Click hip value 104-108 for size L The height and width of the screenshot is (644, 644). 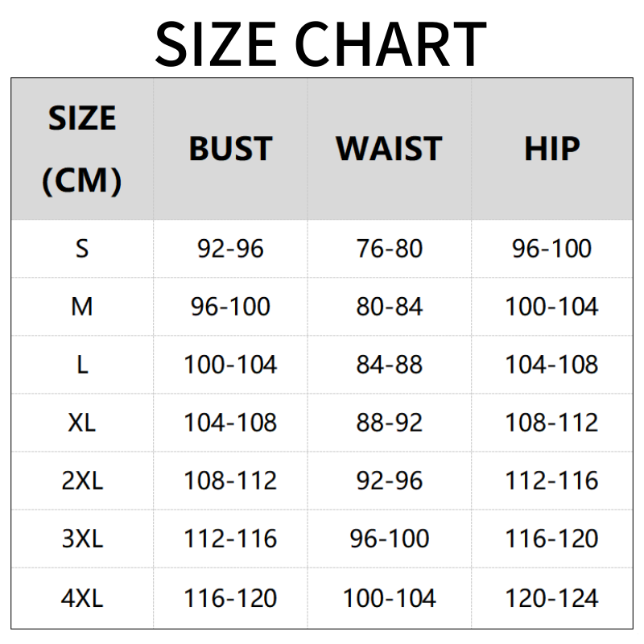pos(551,365)
